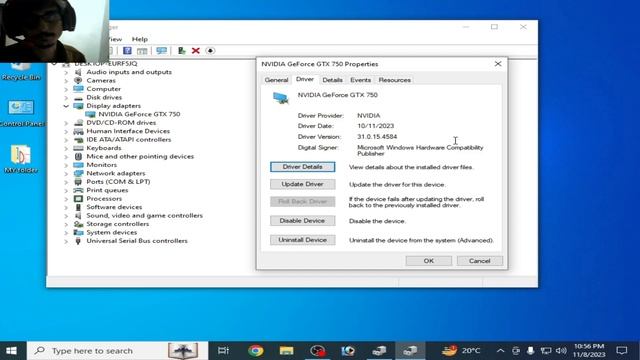Click the red X uninstall device toolbar icon
This screenshot has height=360, width=640.
(196, 51)
